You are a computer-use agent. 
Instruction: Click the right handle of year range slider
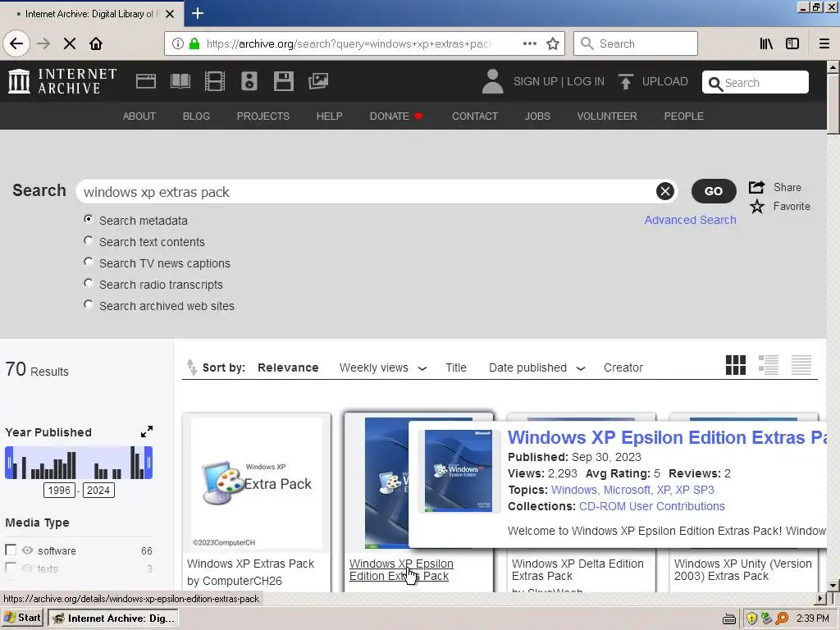149,463
